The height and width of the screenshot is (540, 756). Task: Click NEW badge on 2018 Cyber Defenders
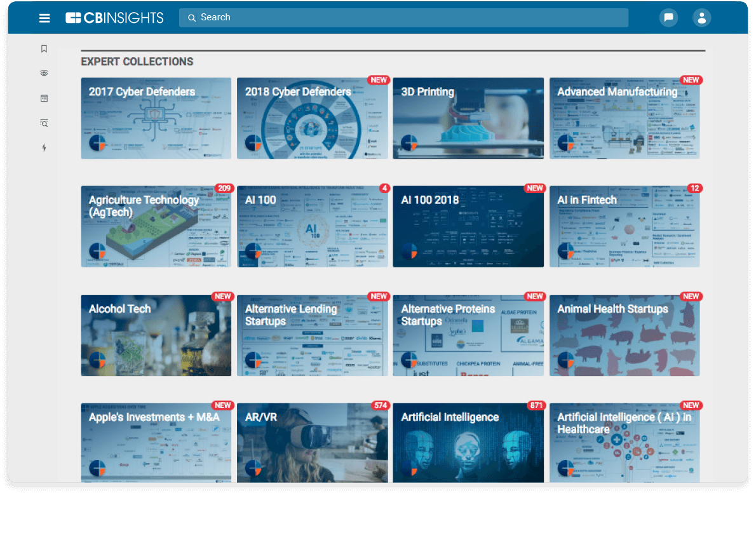379,80
